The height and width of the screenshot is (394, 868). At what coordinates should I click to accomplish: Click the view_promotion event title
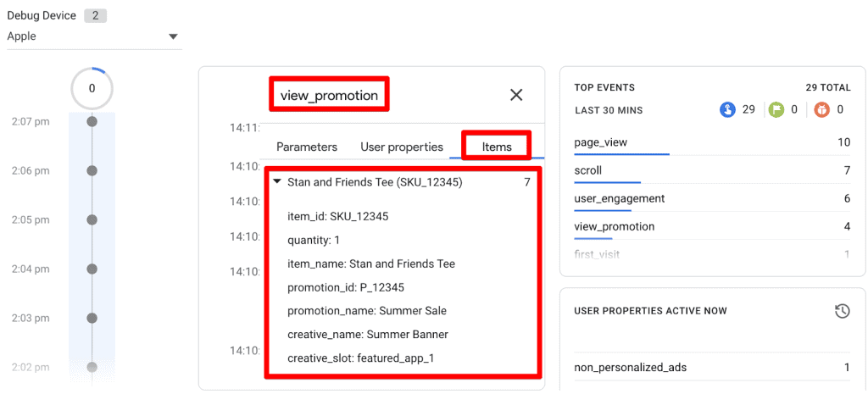click(x=330, y=95)
